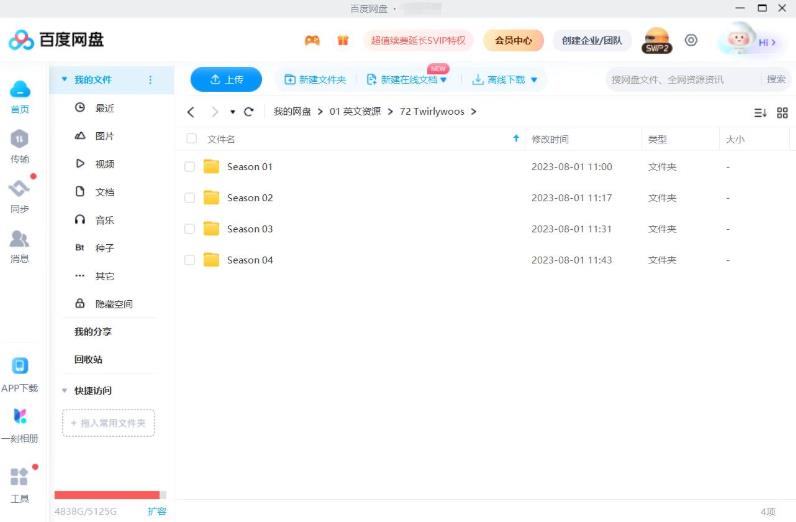Click the 百度网盘 logo
Image resolution: width=796 pixels, height=522 pixels.
(56, 40)
